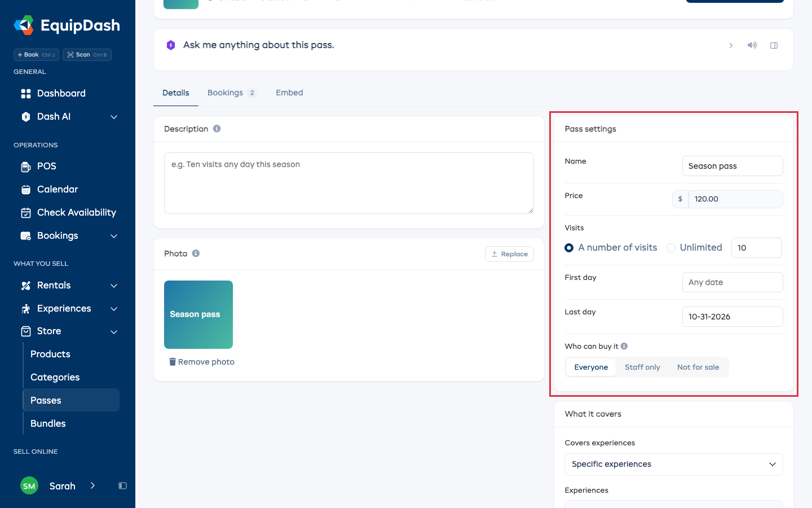Open POS via its register icon

(26, 167)
